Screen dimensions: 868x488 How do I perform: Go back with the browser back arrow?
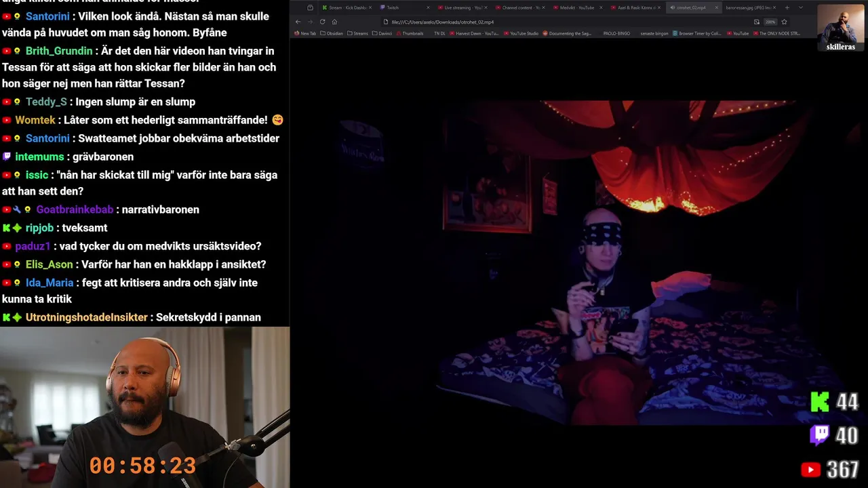click(x=298, y=22)
